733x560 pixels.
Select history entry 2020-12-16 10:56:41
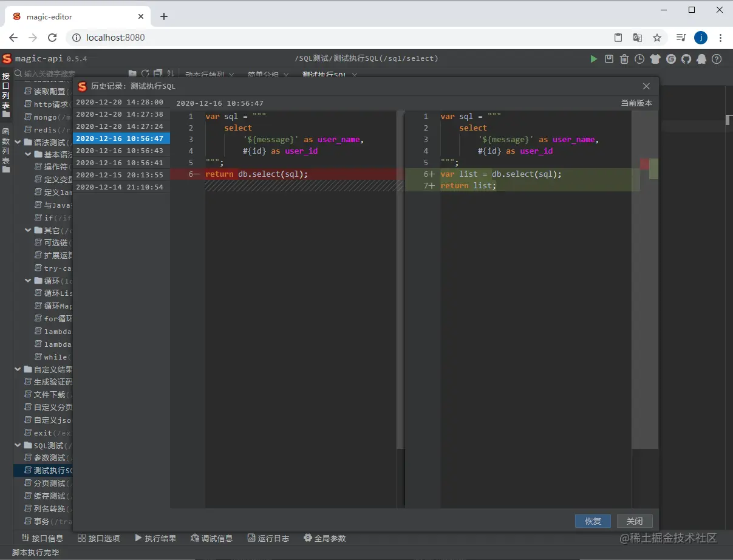121,163
